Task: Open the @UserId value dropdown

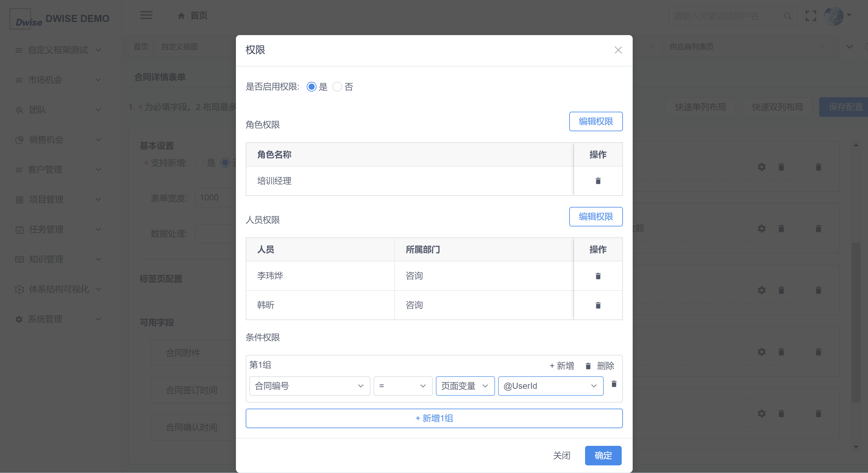Action: click(550, 386)
